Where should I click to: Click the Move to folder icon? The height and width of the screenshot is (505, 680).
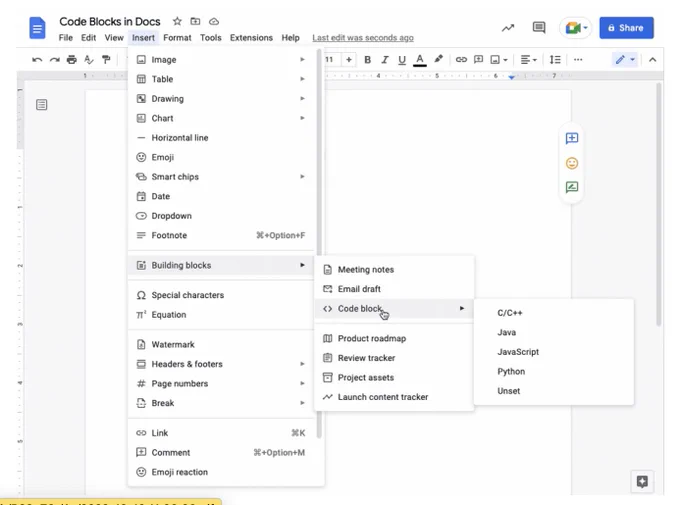pyautogui.click(x=196, y=21)
